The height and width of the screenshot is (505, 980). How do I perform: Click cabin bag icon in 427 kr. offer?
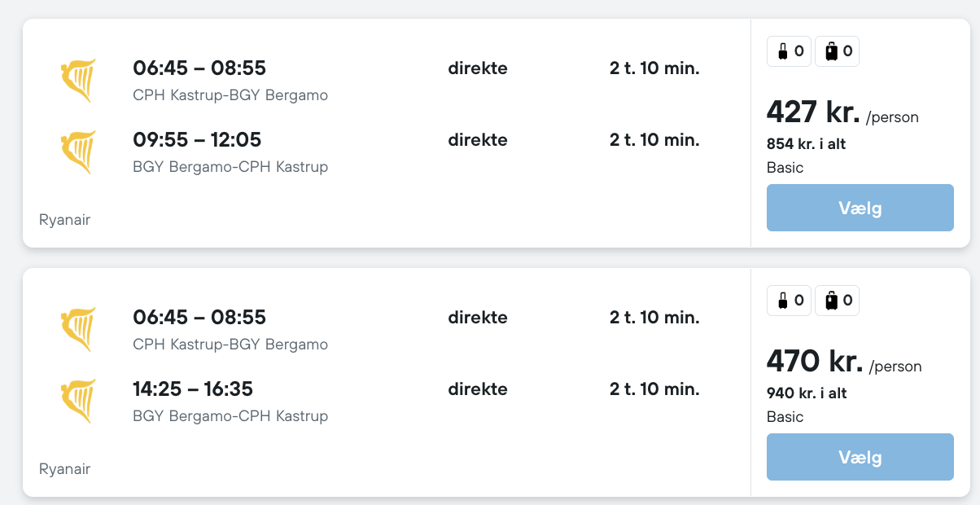tap(783, 52)
